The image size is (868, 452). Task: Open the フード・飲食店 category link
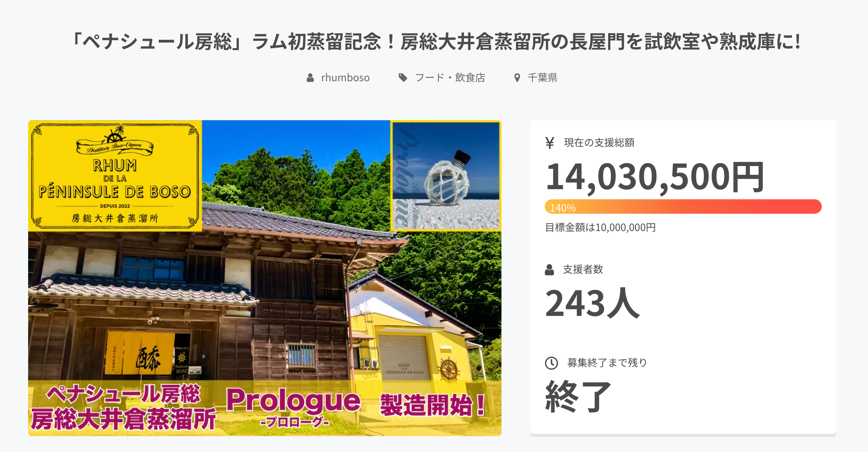click(x=450, y=78)
